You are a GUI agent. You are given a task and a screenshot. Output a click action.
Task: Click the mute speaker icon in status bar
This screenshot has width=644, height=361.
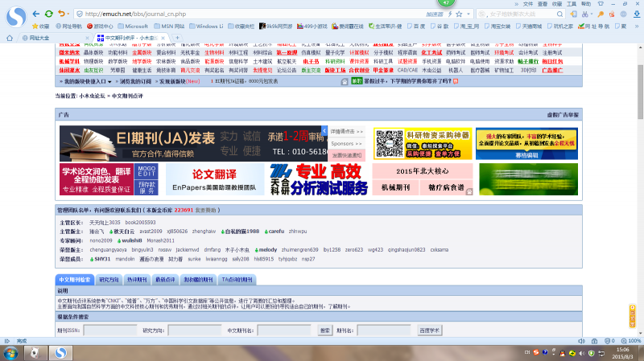click(x=581, y=341)
